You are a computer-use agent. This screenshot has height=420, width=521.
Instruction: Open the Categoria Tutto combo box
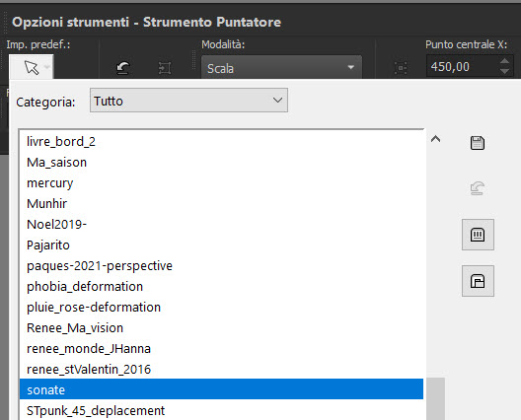point(188,101)
